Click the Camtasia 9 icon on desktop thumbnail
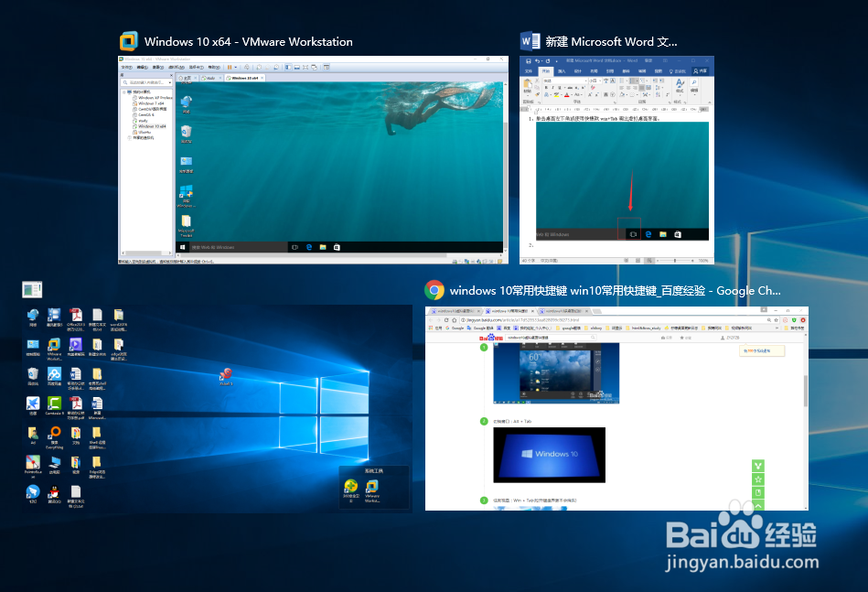Screen dimensions: 868x592 pyautogui.click(x=54, y=405)
